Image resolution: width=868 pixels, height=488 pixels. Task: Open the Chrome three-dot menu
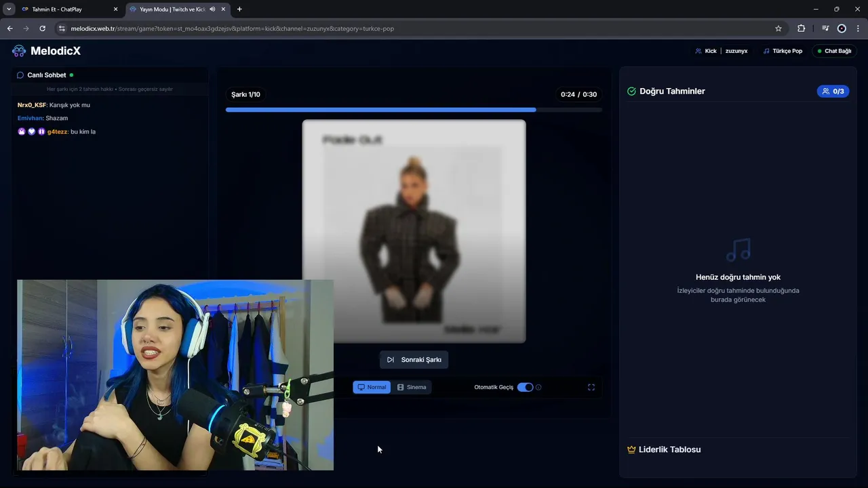coord(859,28)
